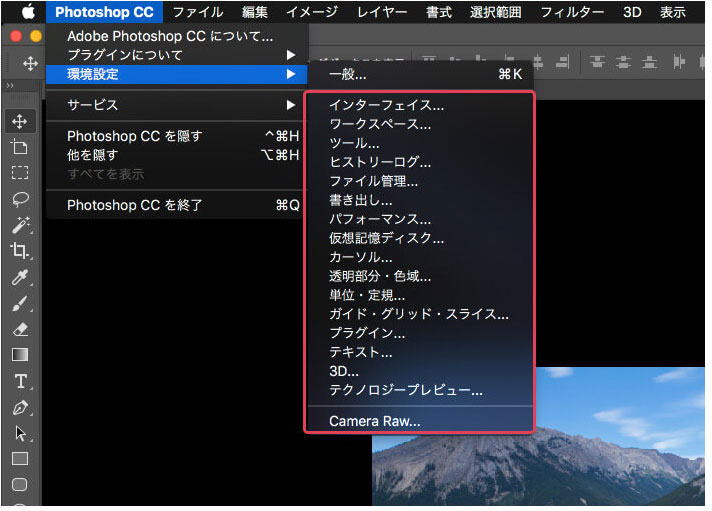Open the 3D menu in menu bar
The height and width of the screenshot is (511, 712).
coord(632,12)
